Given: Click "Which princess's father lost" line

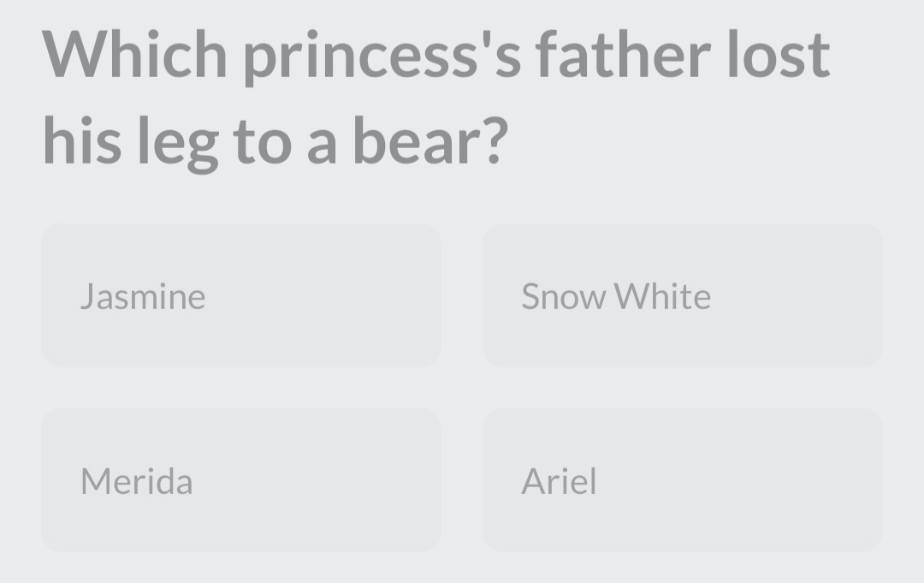Looking at the screenshot, I should pyautogui.click(x=436, y=56).
